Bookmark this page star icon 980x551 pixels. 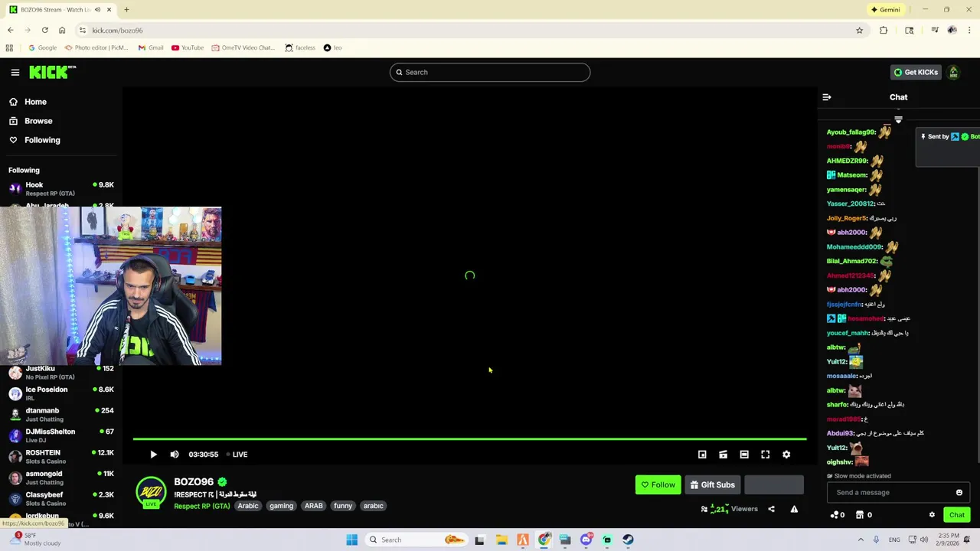(859, 31)
